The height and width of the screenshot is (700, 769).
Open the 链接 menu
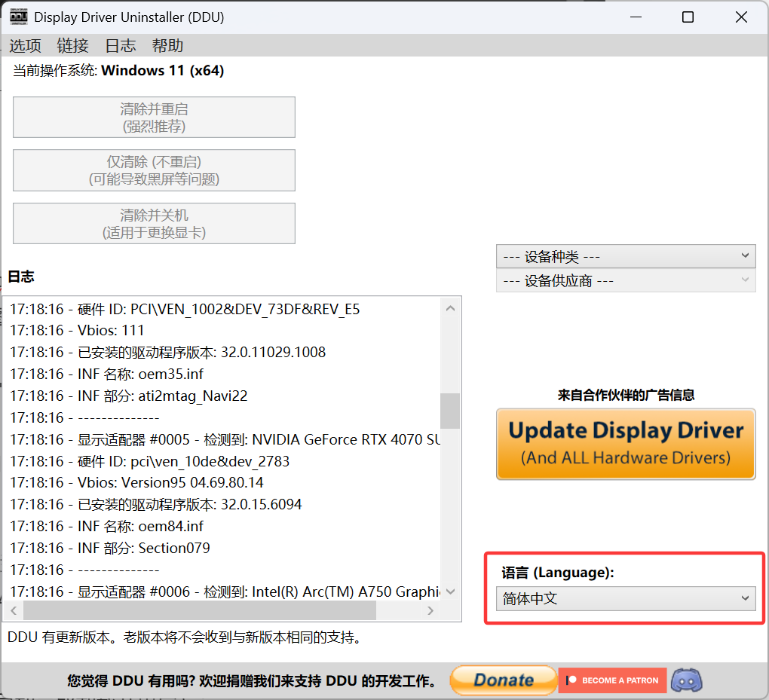tap(72, 46)
